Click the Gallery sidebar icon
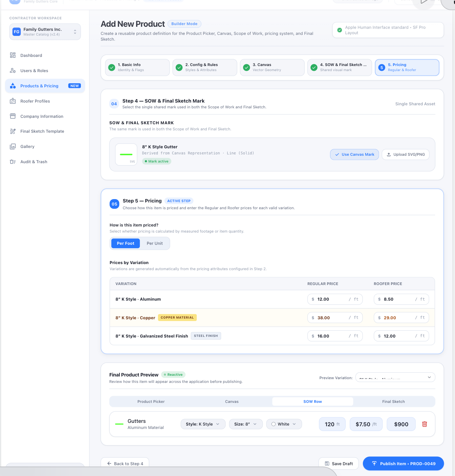The width and height of the screenshot is (455, 476). pos(13,146)
